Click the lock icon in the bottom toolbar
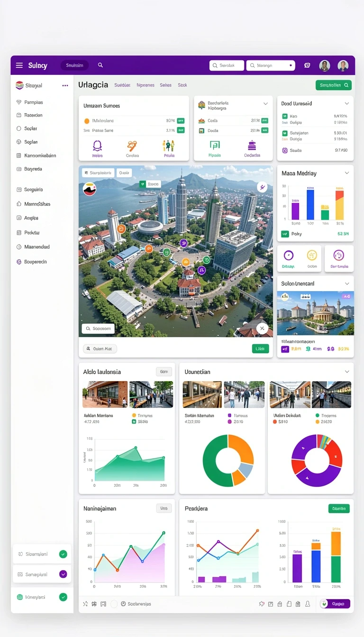This screenshot has height=637, width=364. click(x=280, y=604)
